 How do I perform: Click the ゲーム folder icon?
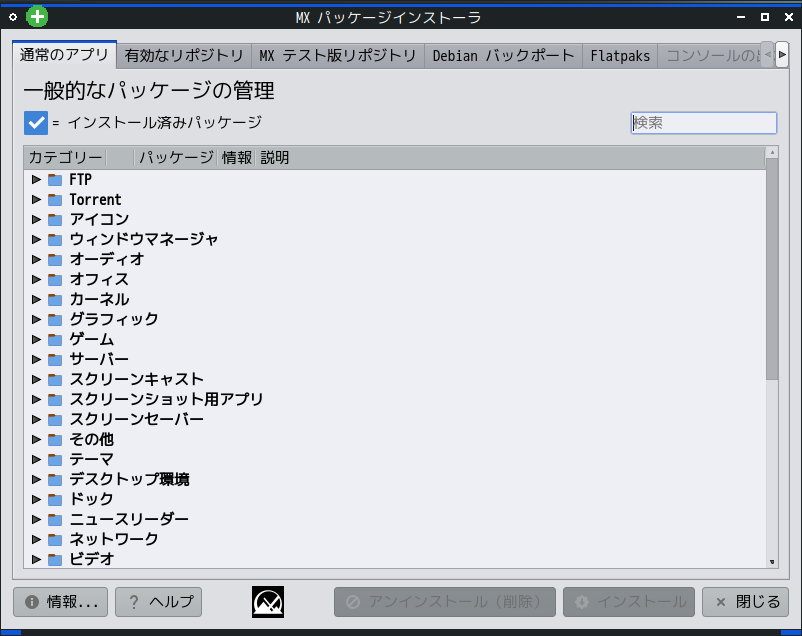click(55, 339)
